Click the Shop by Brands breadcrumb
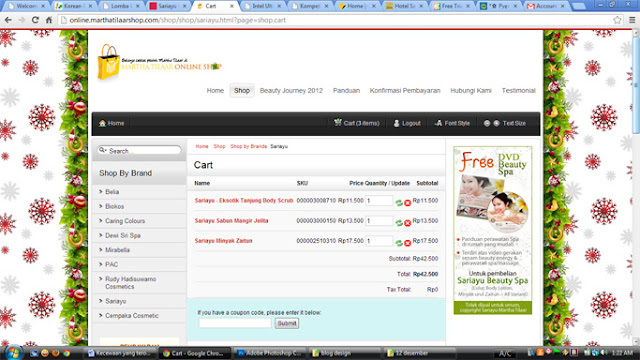The height and width of the screenshot is (360, 640). [x=249, y=146]
